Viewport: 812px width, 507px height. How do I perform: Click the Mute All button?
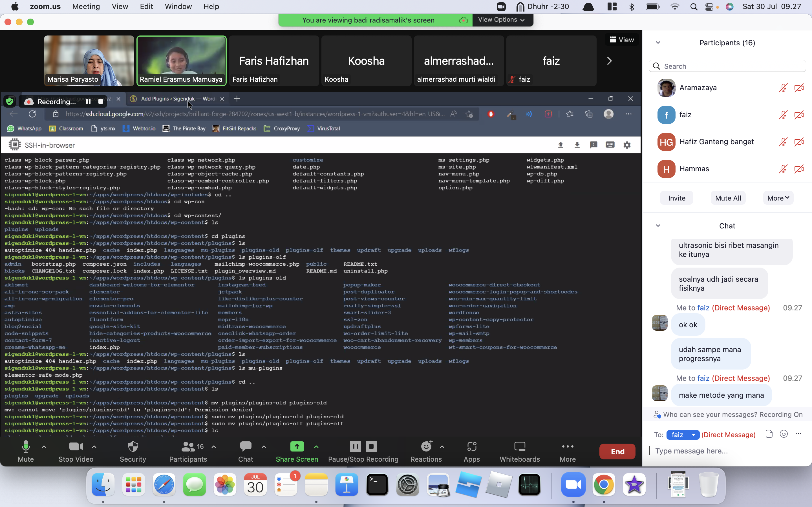pos(728,197)
